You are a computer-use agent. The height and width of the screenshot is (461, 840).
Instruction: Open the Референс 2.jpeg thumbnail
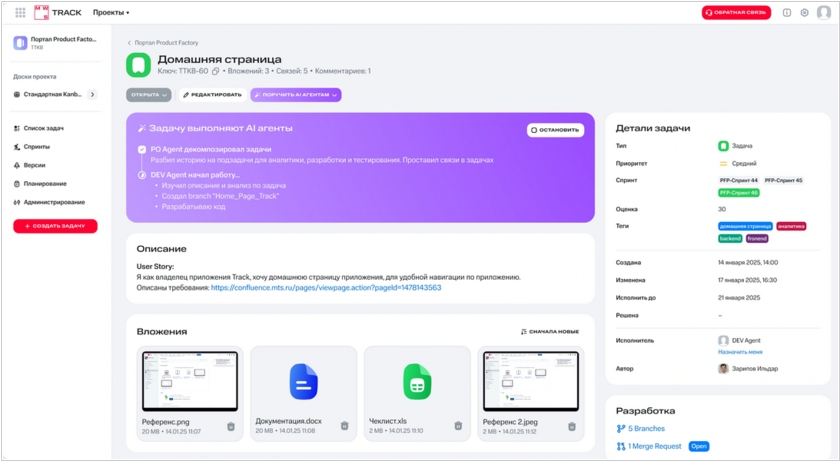pos(531,381)
